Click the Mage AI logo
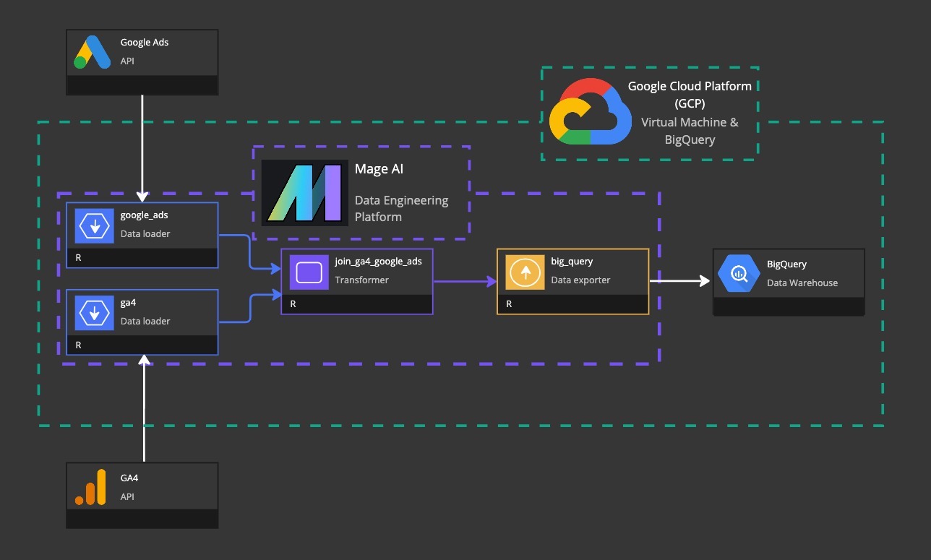The image size is (931, 560). click(x=304, y=193)
